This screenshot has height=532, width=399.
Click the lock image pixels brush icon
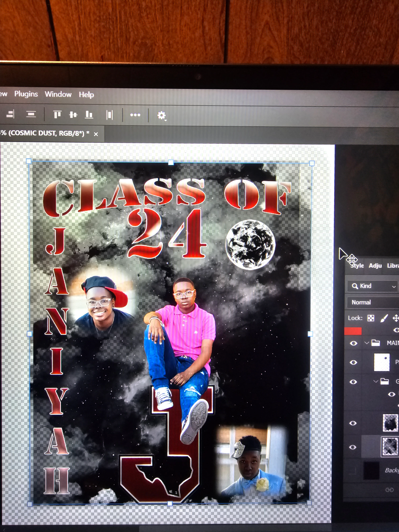pyautogui.click(x=384, y=318)
